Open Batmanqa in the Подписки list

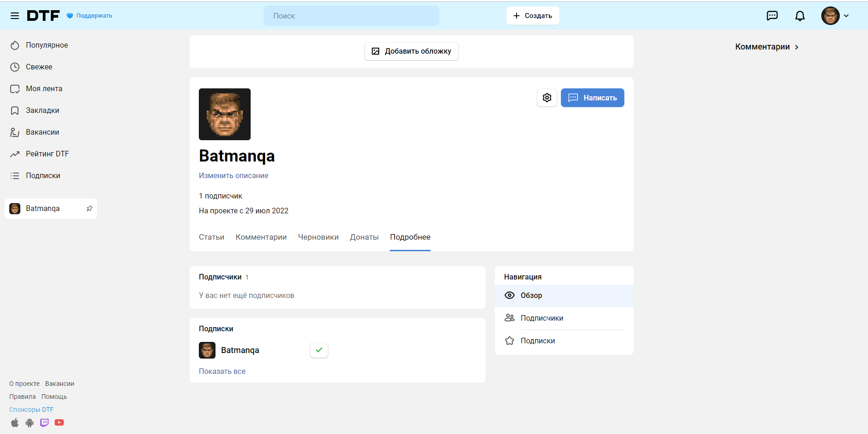coord(240,350)
